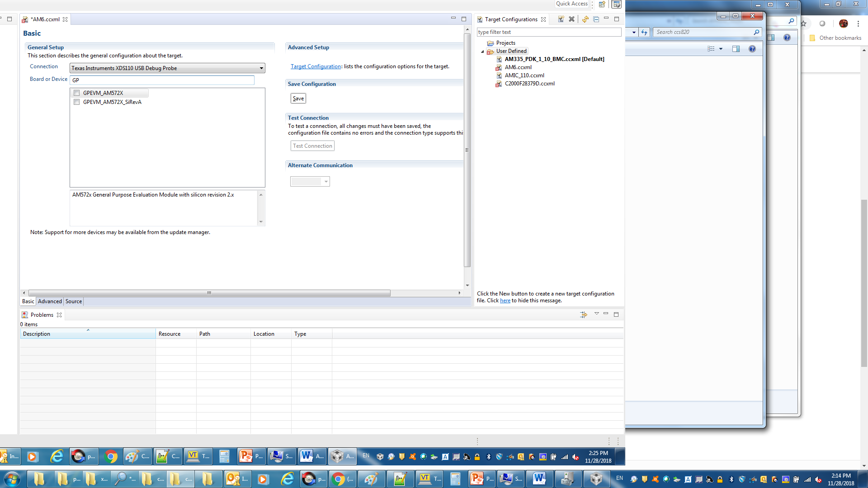Open the Target Configuration link

coord(316,66)
